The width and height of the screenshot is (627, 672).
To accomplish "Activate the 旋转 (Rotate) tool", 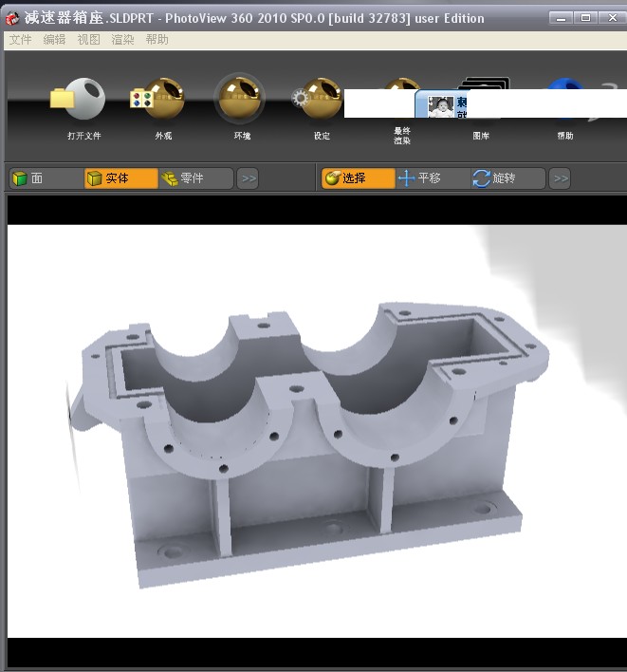I will (x=507, y=178).
